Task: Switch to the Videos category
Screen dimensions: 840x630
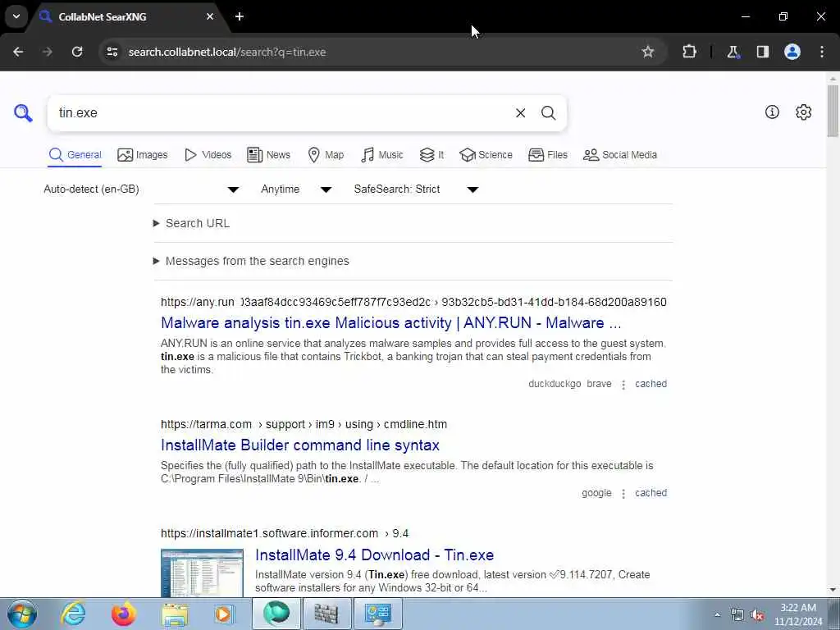Action: (x=208, y=155)
